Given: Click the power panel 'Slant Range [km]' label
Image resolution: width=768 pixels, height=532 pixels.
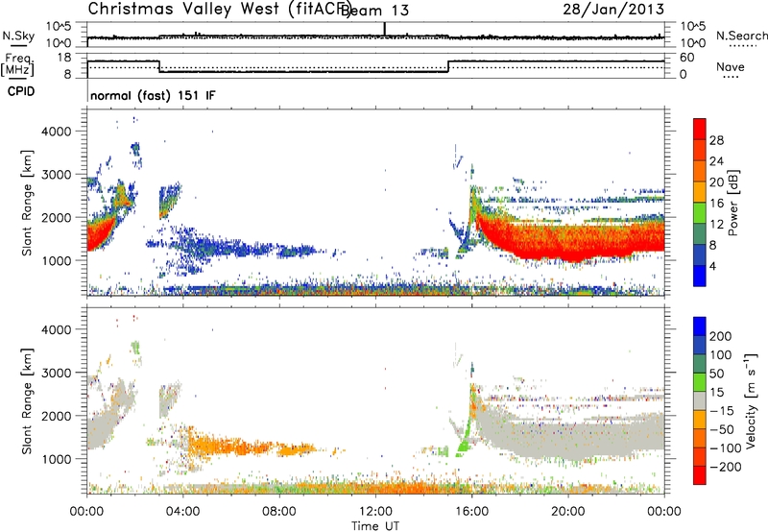Looking at the screenshot, I should [27, 203].
